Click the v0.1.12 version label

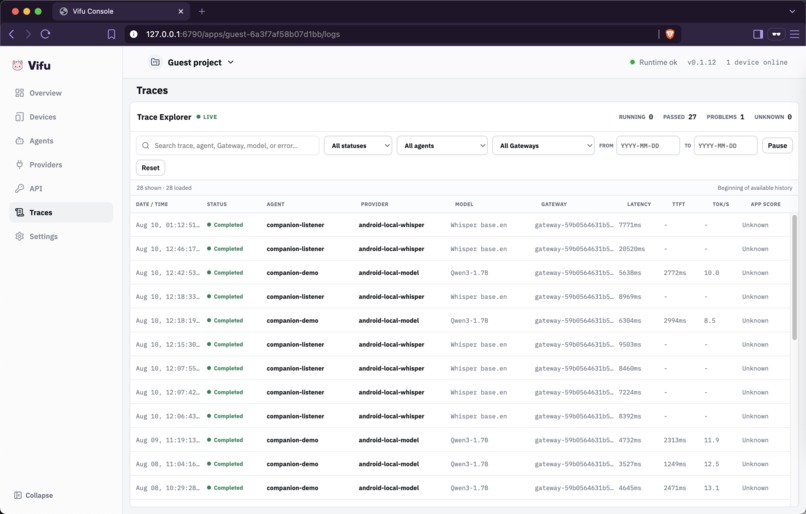click(702, 62)
